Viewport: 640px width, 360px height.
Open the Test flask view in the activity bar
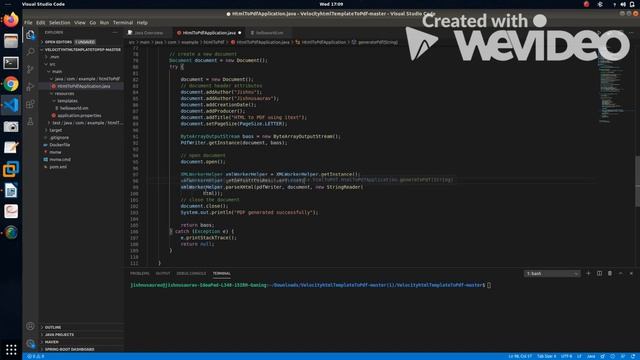pyautogui.click(x=30, y=121)
